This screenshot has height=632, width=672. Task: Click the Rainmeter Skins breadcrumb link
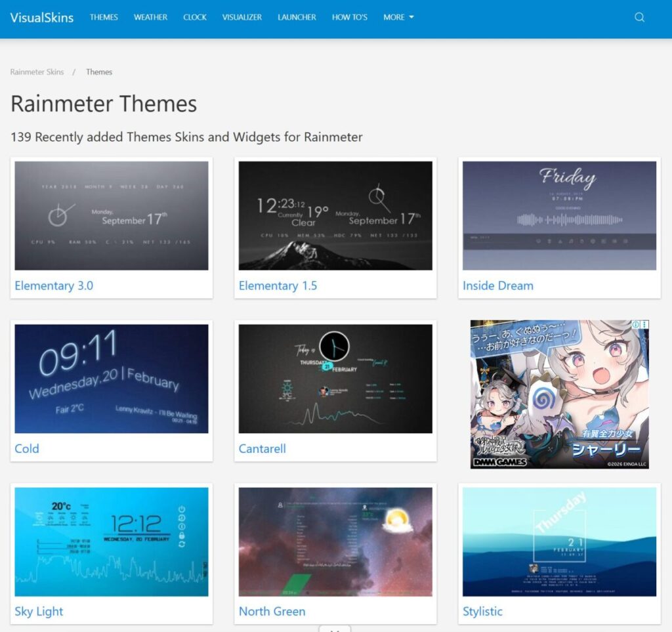[x=37, y=72]
